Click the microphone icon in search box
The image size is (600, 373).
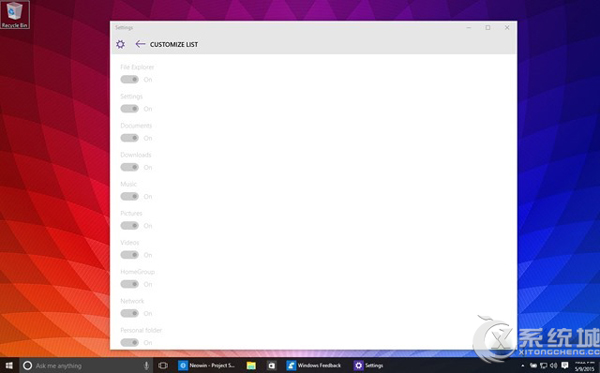[146, 365]
